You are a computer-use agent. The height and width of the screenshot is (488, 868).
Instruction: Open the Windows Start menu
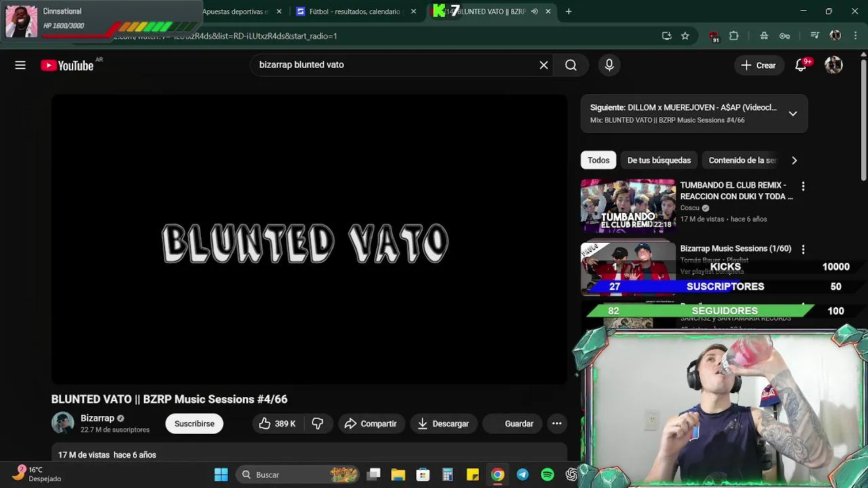pyautogui.click(x=221, y=474)
